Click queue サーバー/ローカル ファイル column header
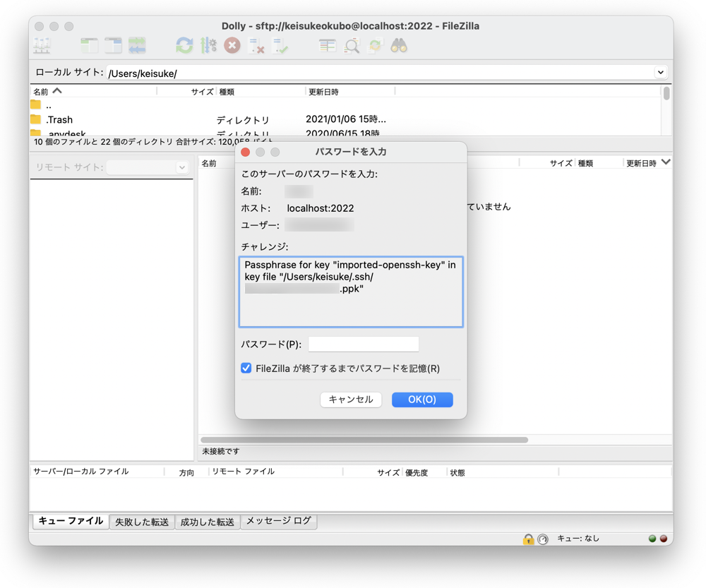Viewport: 706px width, 588px height. tap(97, 472)
